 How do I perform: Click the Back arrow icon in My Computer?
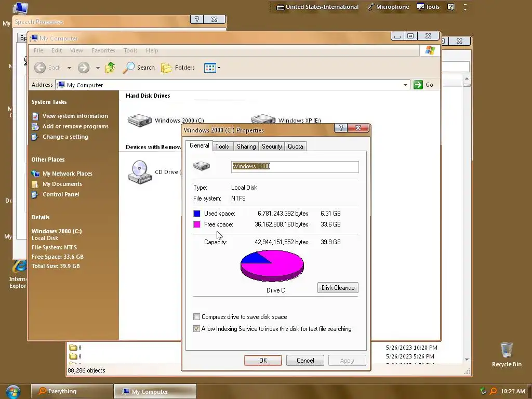click(x=39, y=68)
